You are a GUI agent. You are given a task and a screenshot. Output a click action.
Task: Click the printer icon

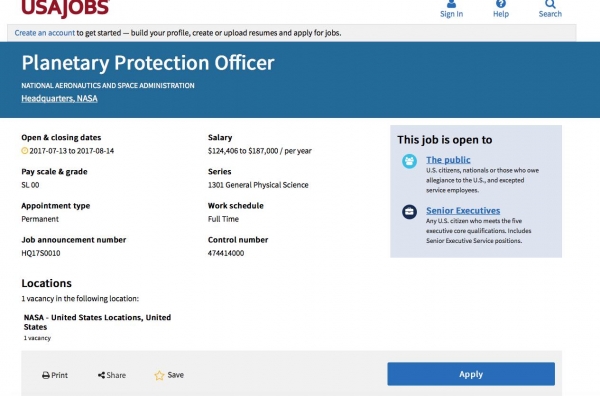pyautogui.click(x=46, y=375)
